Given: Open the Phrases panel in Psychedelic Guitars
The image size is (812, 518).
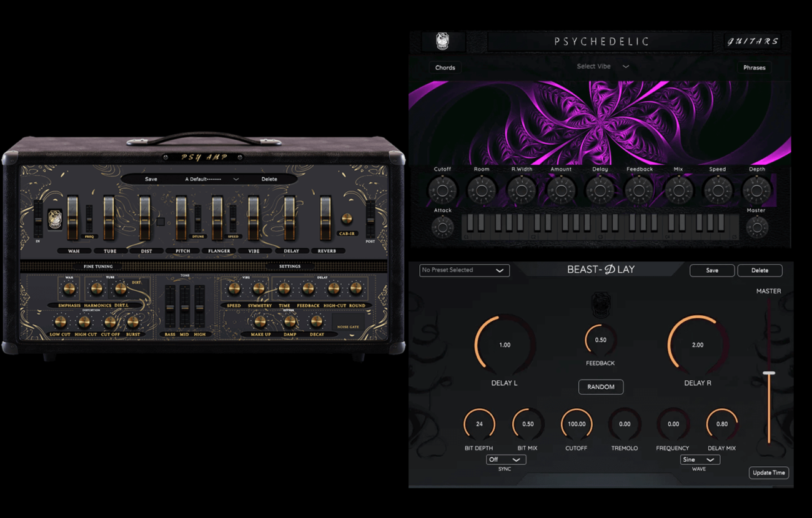Looking at the screenshot, I should [x=754, y=67].
